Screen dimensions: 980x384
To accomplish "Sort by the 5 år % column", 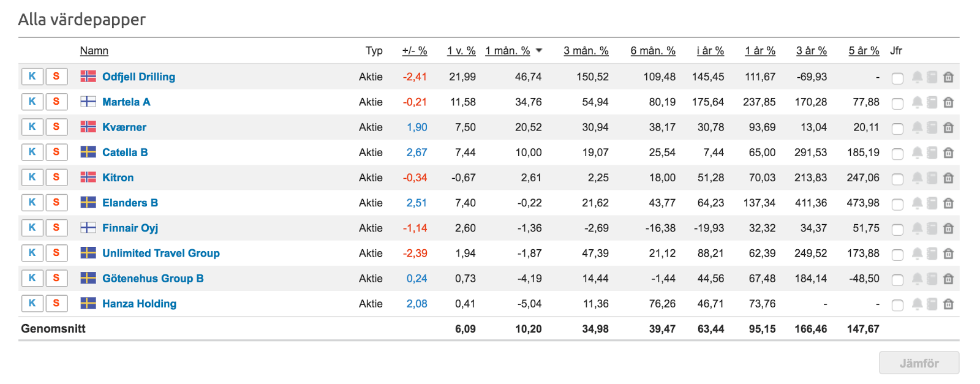I will [x=864, y=51].
